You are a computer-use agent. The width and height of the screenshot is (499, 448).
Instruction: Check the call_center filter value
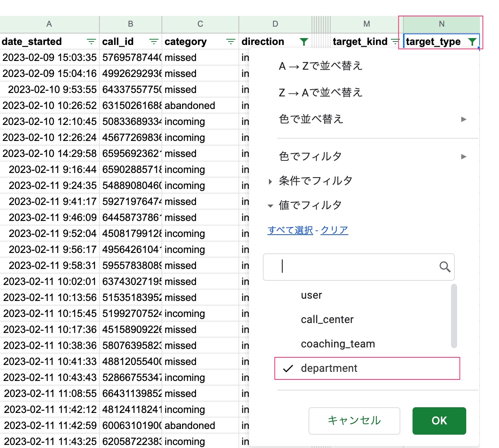coord(327,320)
